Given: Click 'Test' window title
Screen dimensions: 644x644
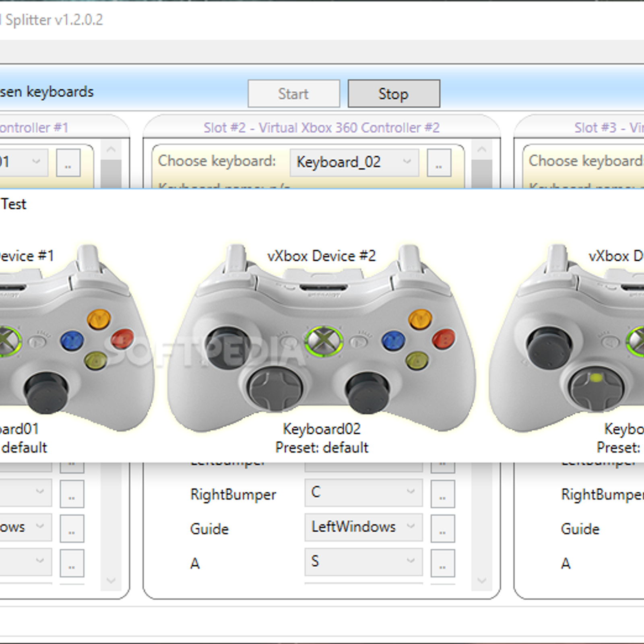Looking at the screenshot, I should point(14,204).
